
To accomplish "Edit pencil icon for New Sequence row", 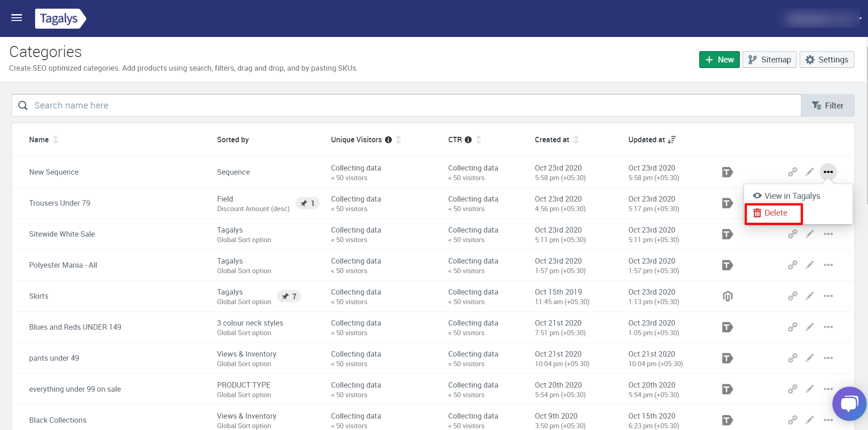I will click(810, 172).
